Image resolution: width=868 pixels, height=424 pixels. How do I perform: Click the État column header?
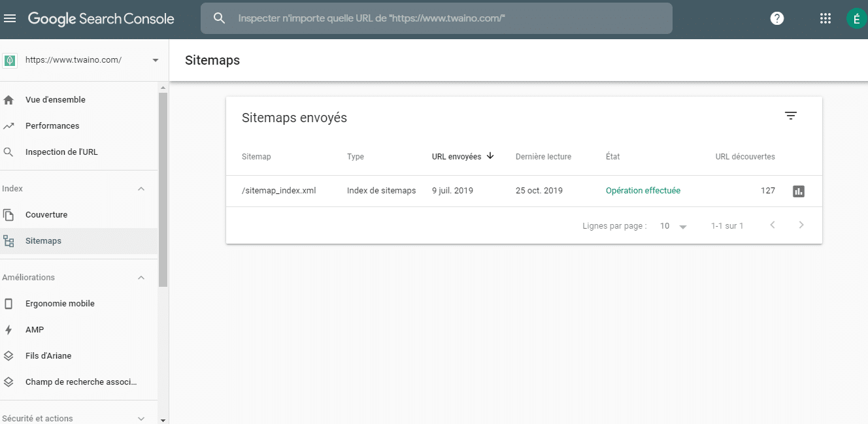(613, 157)
